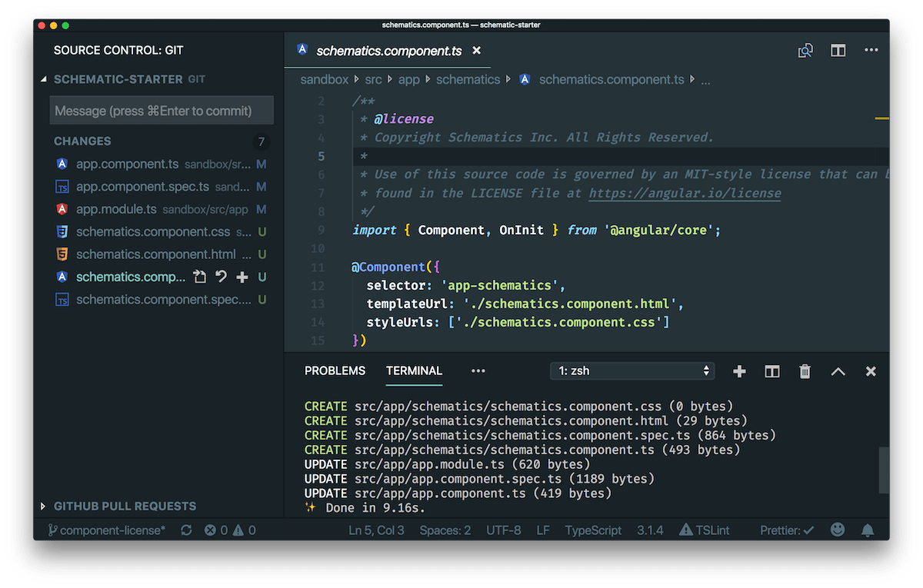Click the HTML5 icon beside schematics.component.html
The height and width of the screenshot is (588, 923).
62,254
